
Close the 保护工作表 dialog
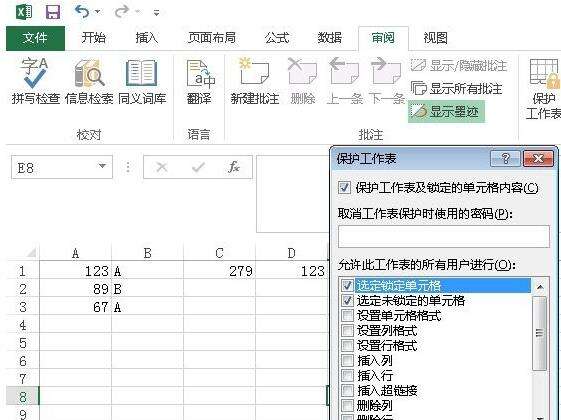tap(538, 158)
